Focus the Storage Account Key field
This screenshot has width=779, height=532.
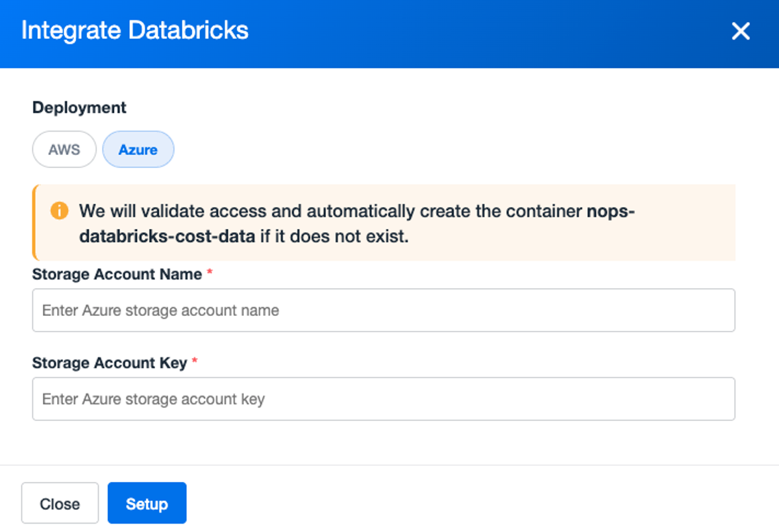(384, 399)
